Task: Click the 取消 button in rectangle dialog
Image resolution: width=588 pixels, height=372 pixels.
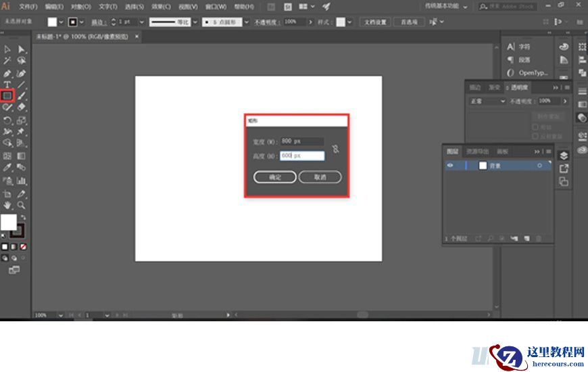Action: [320, 177]
